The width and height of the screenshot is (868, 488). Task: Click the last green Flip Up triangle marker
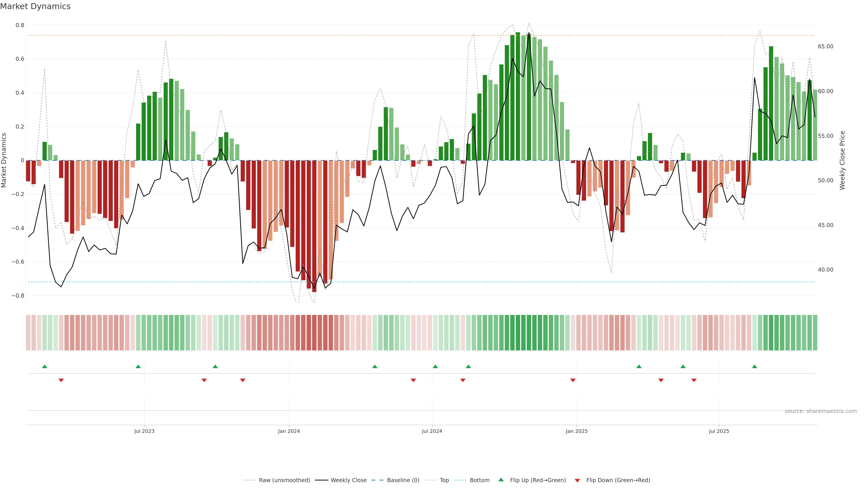point(755,366)
